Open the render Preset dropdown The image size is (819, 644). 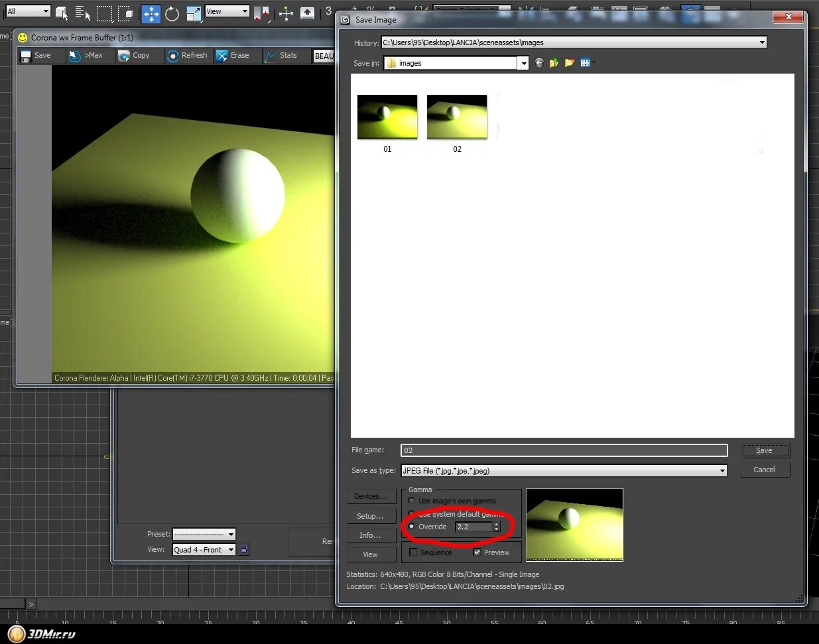tap(204, 534)
